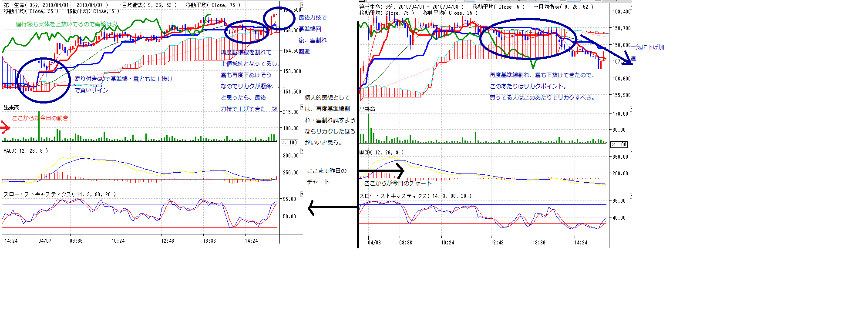The height and width of the screenshot is (334, 868).
Task: Click the × 100 box on left chart
Action: (290, 143)
